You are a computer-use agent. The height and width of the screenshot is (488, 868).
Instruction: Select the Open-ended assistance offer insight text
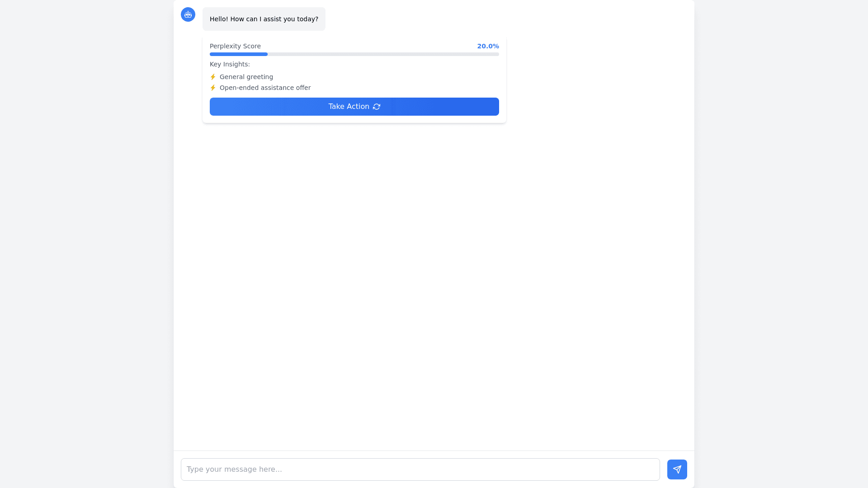(x=265, y=88)
